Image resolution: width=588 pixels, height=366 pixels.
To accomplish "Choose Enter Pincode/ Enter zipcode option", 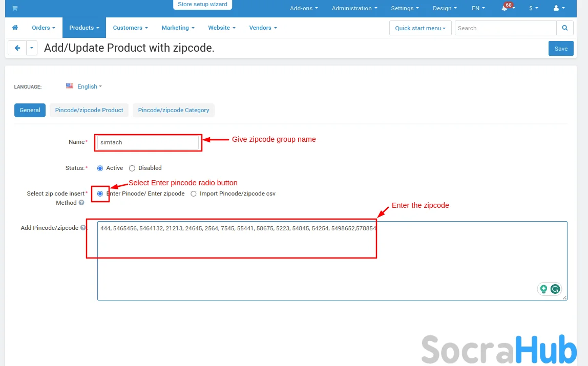I will pyautogui.click(x=100, y=193).
